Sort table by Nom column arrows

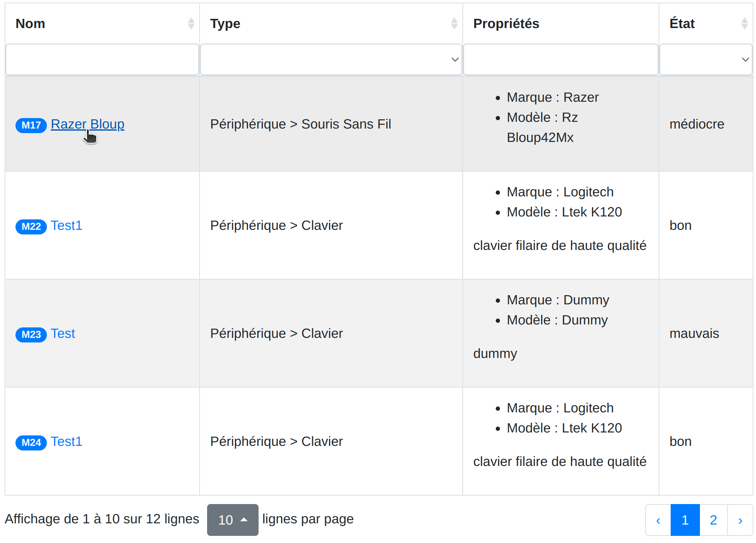191,23
